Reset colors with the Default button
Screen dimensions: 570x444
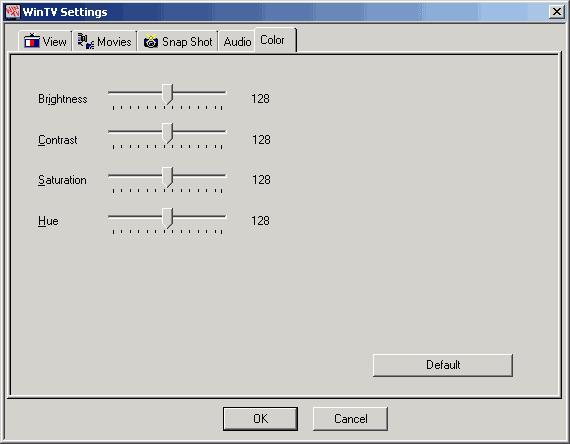click(443, 365)
